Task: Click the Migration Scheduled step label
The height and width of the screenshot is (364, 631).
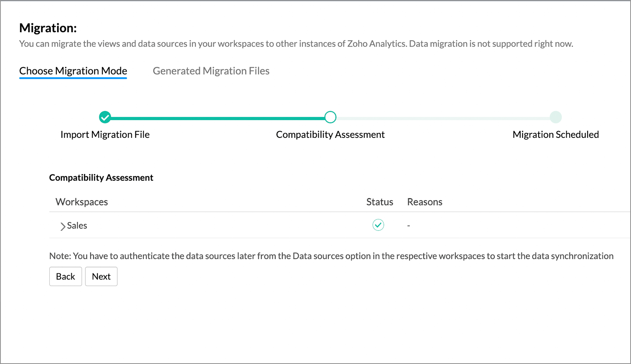Action: pos(555,135)
